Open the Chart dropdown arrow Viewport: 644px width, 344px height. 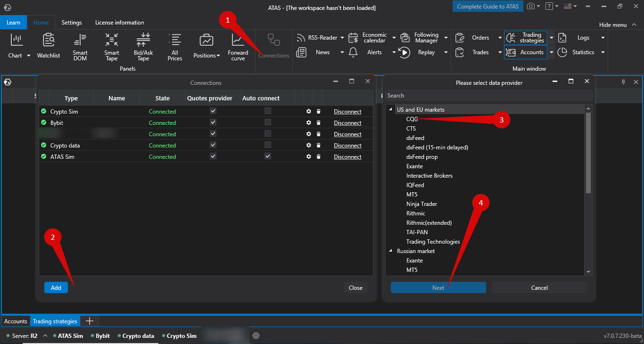tap(28, 56)
